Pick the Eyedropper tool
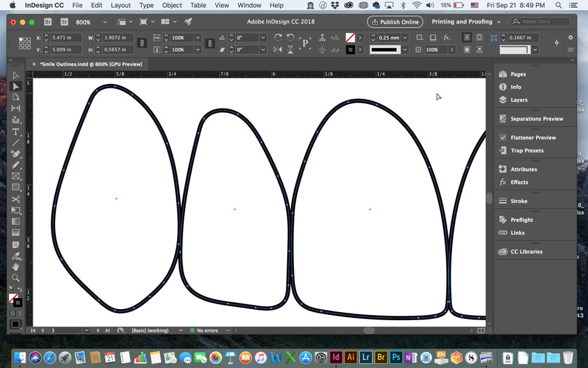The width and height of the screenshot is (588, 368). [x=15, y=256]
